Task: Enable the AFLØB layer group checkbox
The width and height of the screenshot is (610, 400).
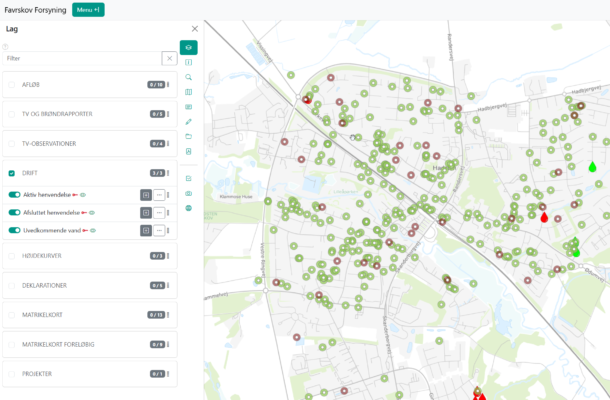Action: (x=12, y=85)
